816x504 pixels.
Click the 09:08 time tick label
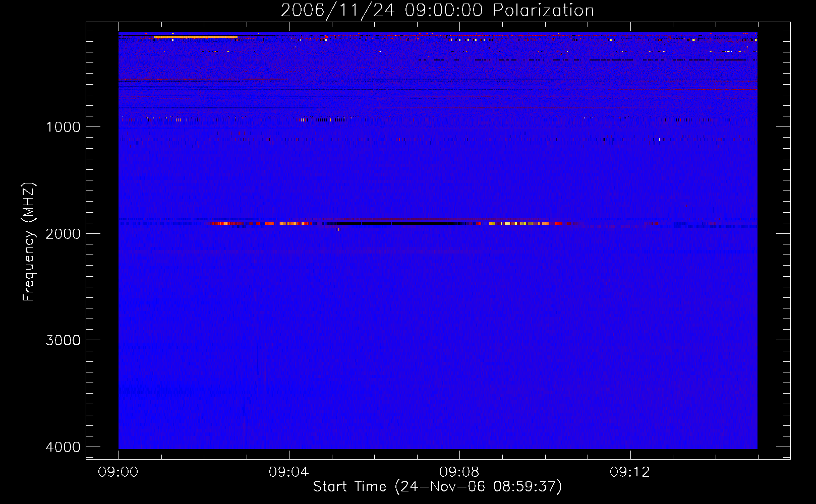coord(459,472)
